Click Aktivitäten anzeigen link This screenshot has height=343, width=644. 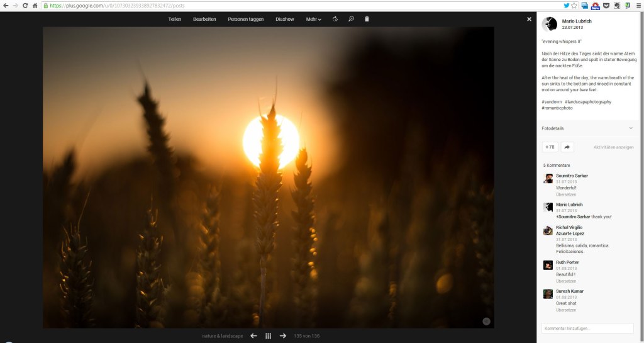tap(613, 147)
